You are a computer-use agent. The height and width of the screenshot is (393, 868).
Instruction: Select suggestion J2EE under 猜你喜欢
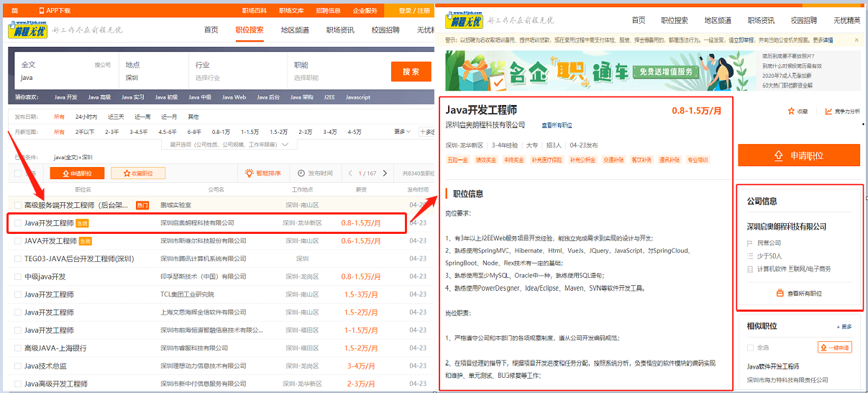coord(329,97)
